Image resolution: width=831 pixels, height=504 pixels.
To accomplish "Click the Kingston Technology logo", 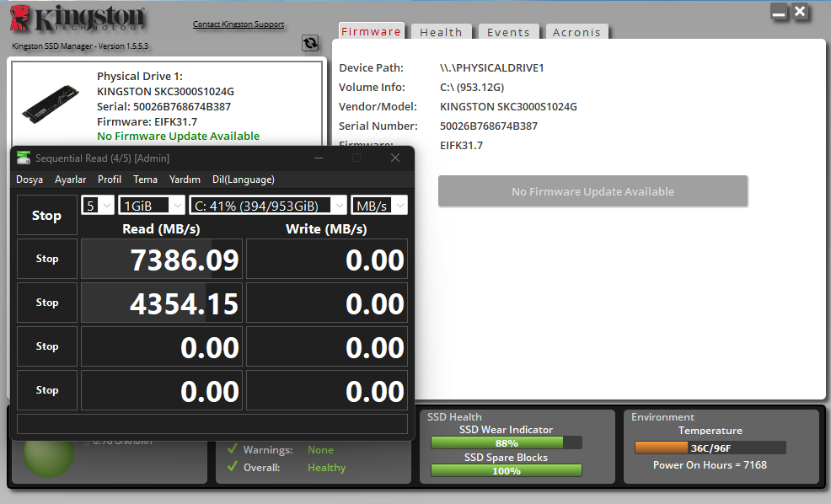I will [x=78, y=19].
